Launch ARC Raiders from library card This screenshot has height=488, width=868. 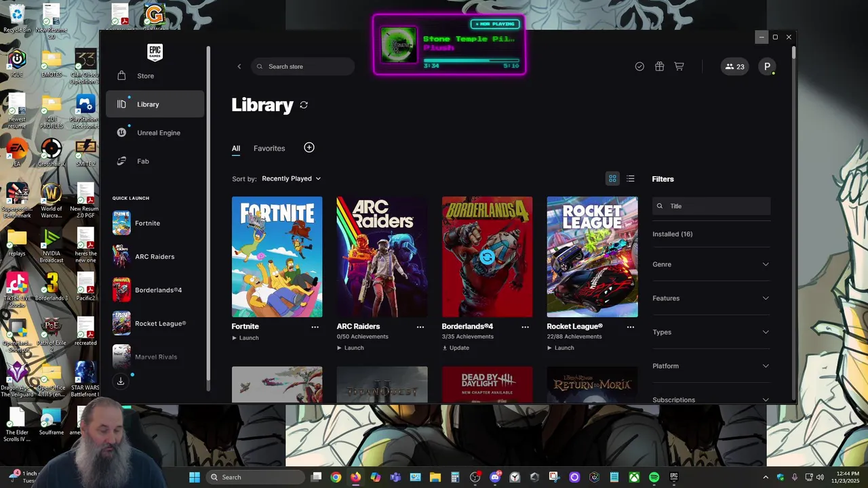tap(351, 348)
